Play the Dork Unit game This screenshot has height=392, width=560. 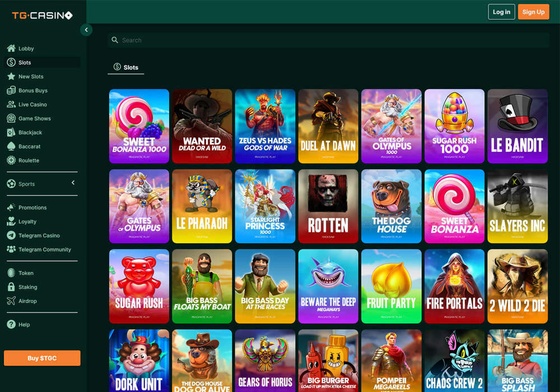click(x=139, y=361)
